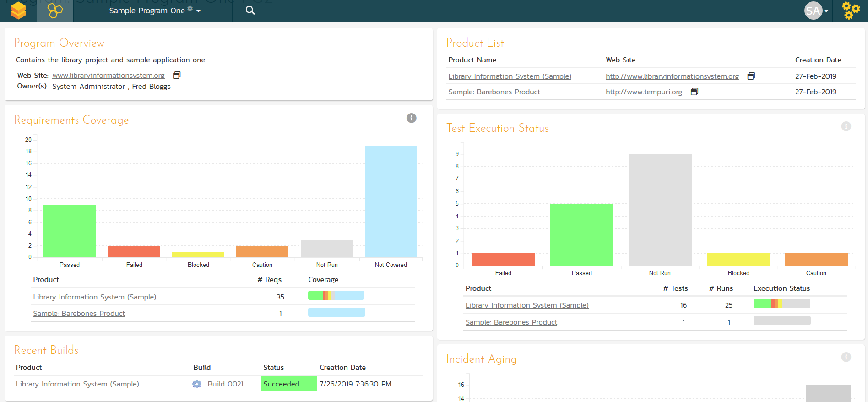Open the SA user profile dropdown
The image size is (868, 402).
tap(816, 11)
